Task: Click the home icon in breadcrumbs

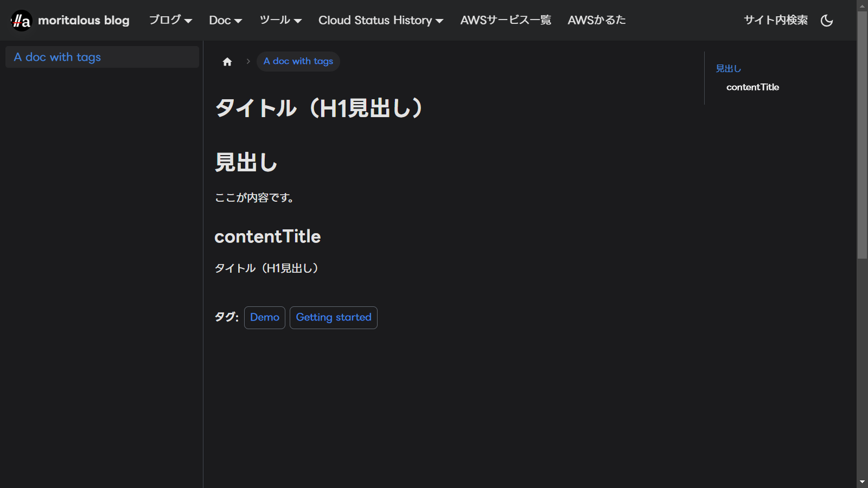Action: tap(227, 62)
